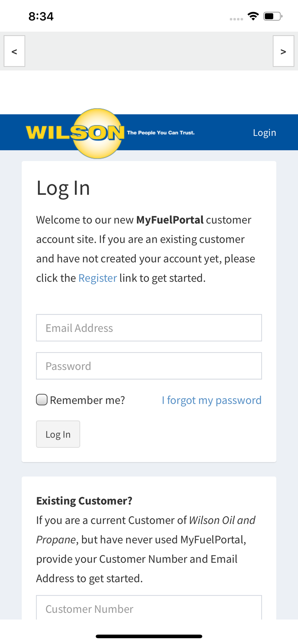Focus the Email Address field

tap(149, 328)
